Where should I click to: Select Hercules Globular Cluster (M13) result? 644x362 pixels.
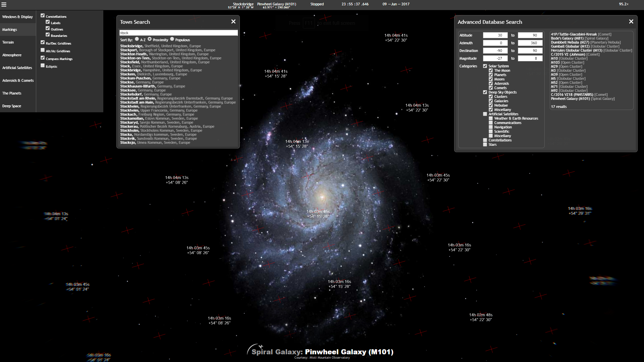[591, 50]
